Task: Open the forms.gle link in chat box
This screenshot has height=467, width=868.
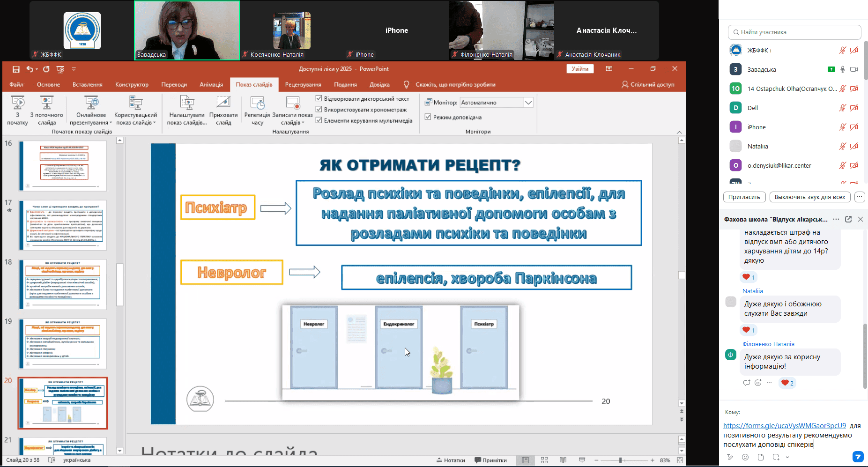Action: coord(785,426)
